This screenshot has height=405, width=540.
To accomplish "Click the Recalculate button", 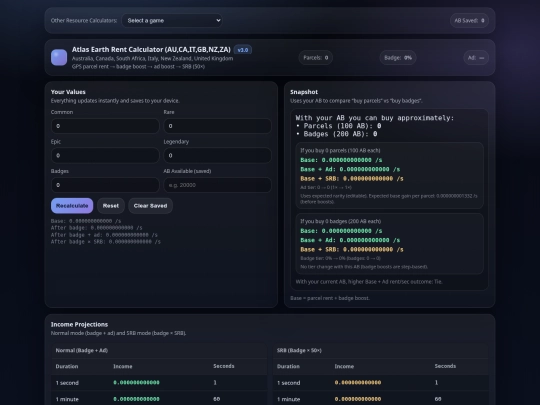I will (72, 206).
